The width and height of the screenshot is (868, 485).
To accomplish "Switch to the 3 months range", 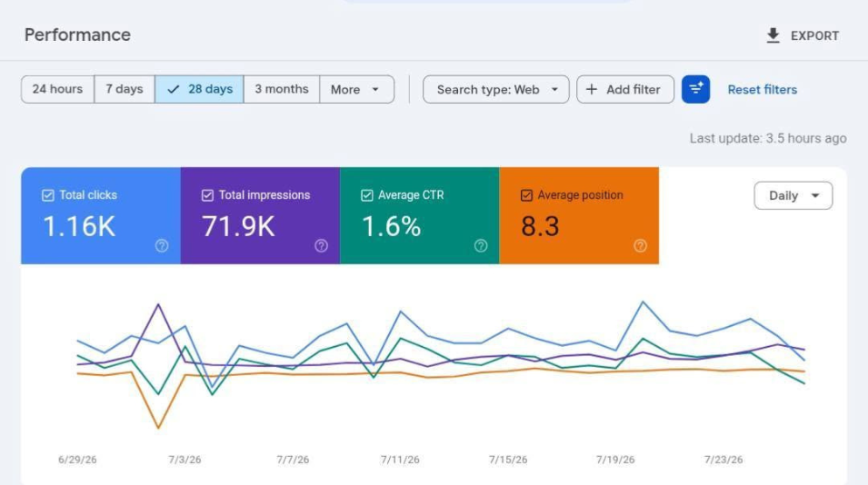I will pos(281,89).
